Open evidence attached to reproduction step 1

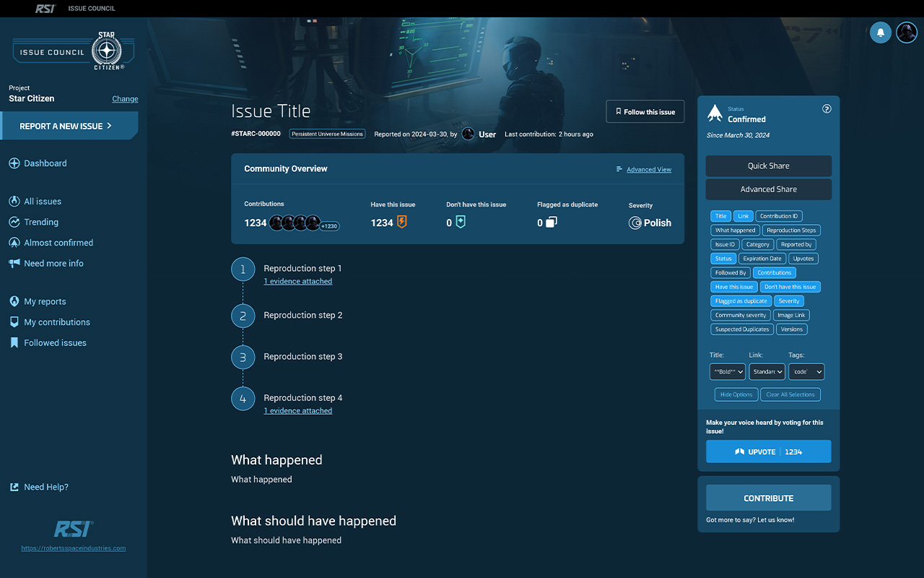(297, 282)
